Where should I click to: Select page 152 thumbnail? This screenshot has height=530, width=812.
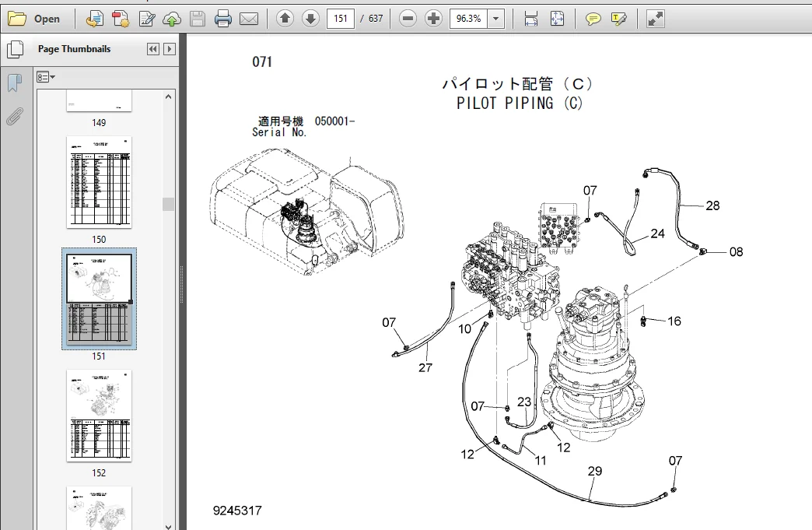(99, 416)
